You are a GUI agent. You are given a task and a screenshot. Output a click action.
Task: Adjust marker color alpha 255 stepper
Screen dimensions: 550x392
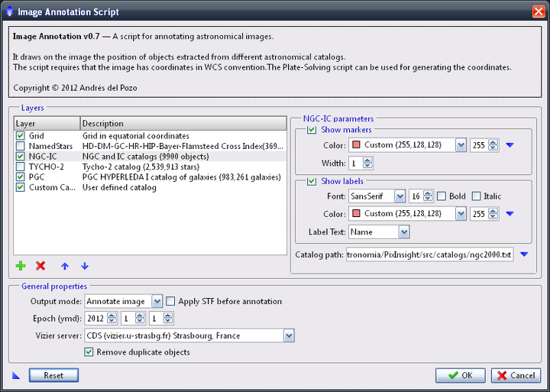(x=493, y=145)
